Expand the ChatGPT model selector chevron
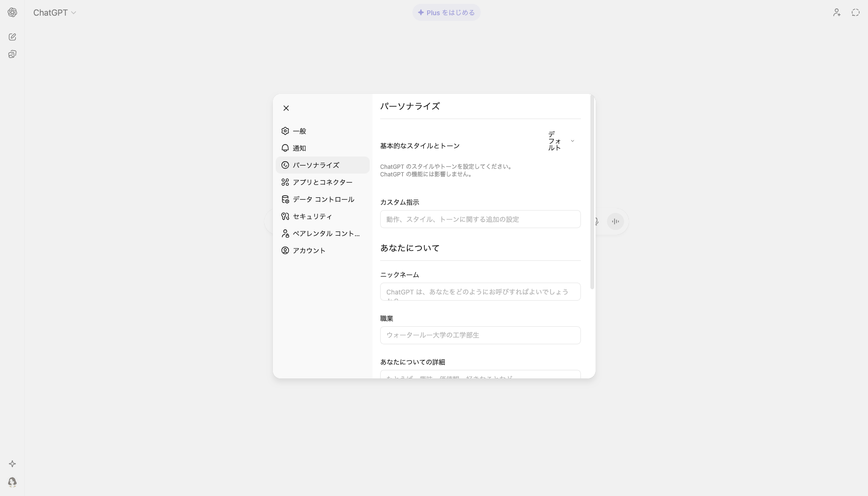This screenshot has height=496, width=868. coord(74,13)
